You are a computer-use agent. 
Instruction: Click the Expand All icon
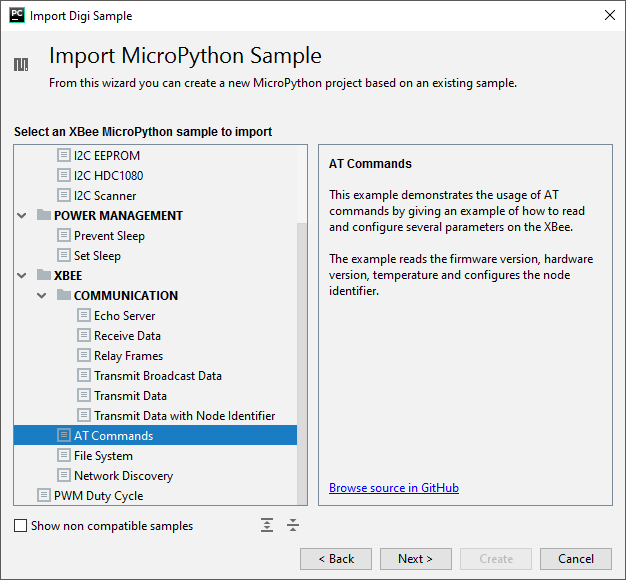tap(267, 525)
